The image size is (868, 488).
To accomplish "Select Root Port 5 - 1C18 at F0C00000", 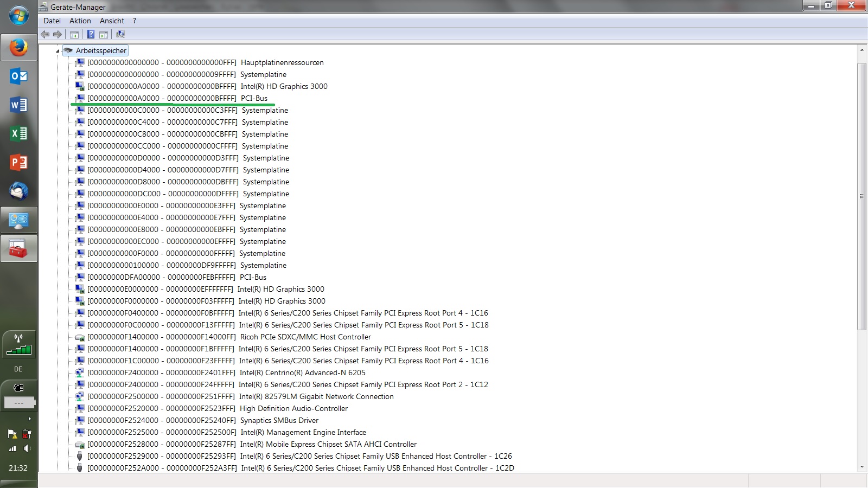I will tap(288, 325).
